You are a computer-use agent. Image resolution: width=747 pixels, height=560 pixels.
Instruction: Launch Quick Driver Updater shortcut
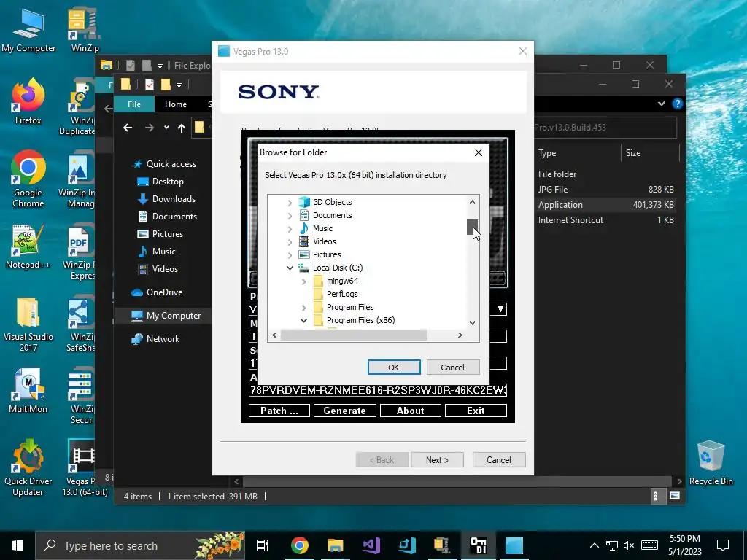pos(28,467)
